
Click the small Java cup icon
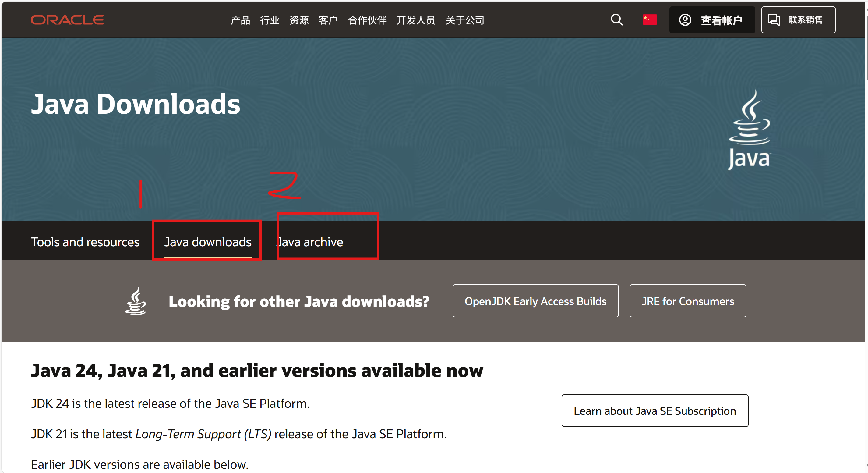pos(136,301)
